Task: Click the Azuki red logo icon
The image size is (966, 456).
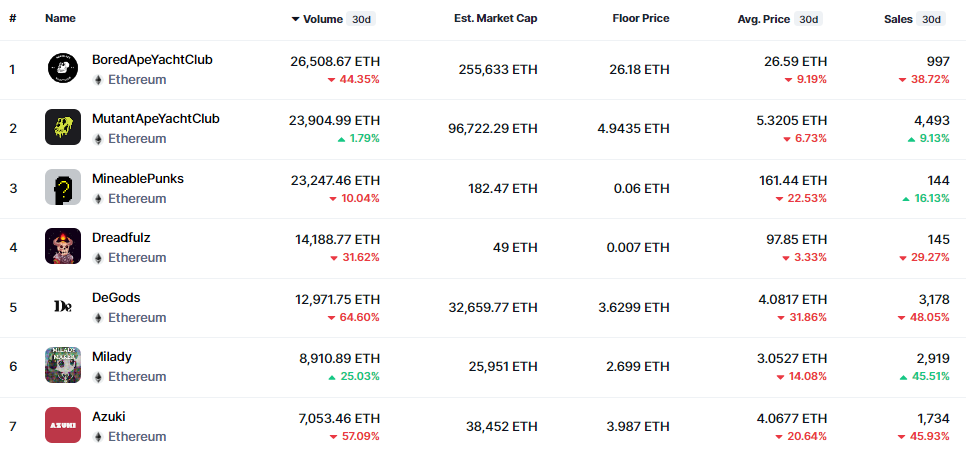Action: (x=63, y=425)
